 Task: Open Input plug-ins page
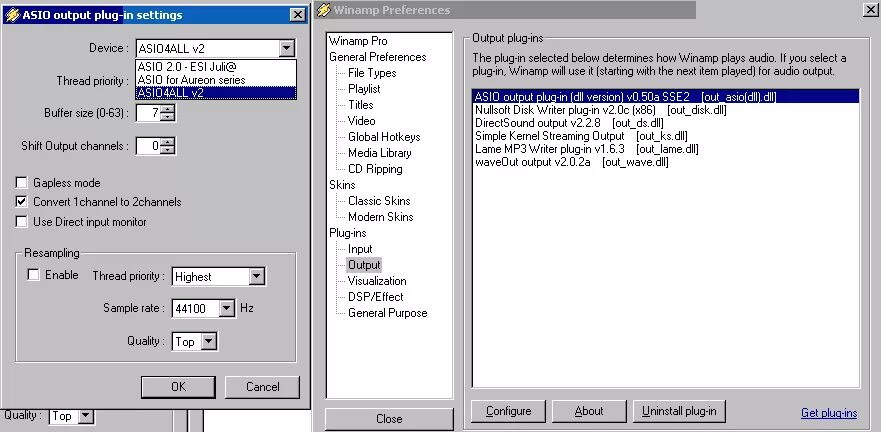click(x=360, y=249)
